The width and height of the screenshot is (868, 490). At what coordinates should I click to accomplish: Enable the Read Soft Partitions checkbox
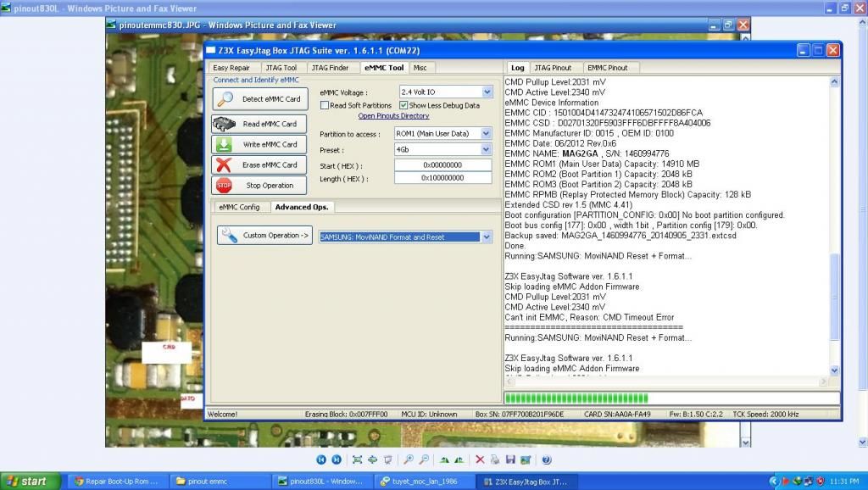pos(325,105)
